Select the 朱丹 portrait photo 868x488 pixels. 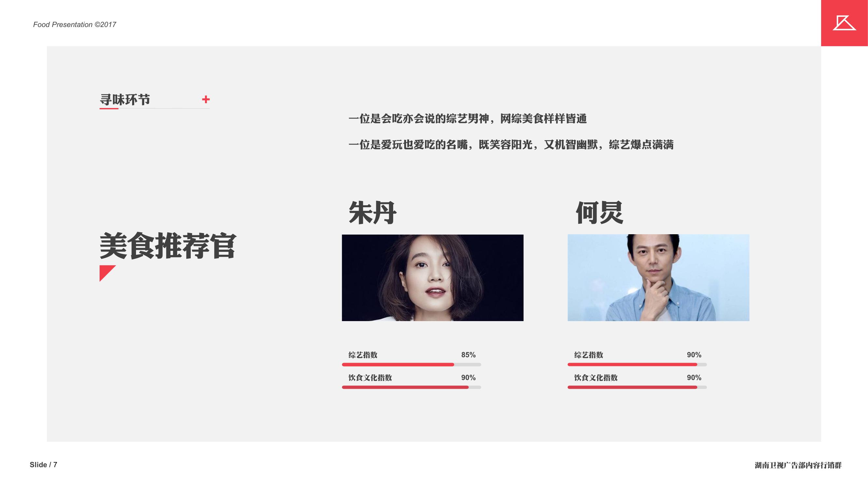pyautogui.click(x=433, y=278)
